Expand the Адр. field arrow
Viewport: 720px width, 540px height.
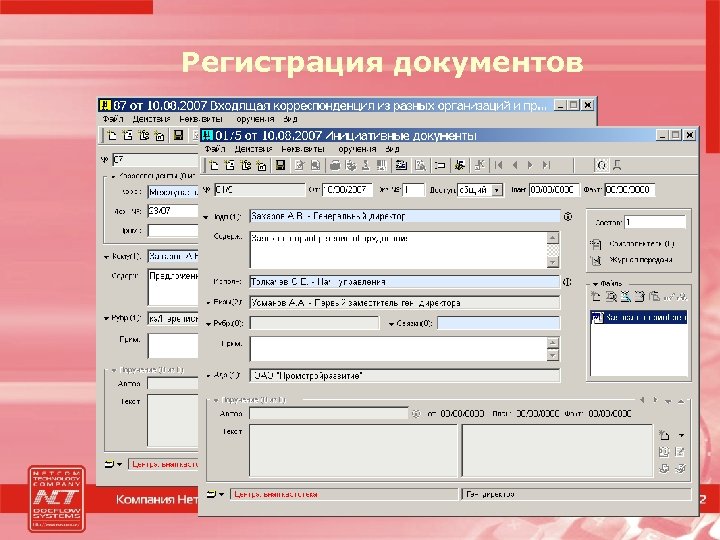click(x=209, y=376)
